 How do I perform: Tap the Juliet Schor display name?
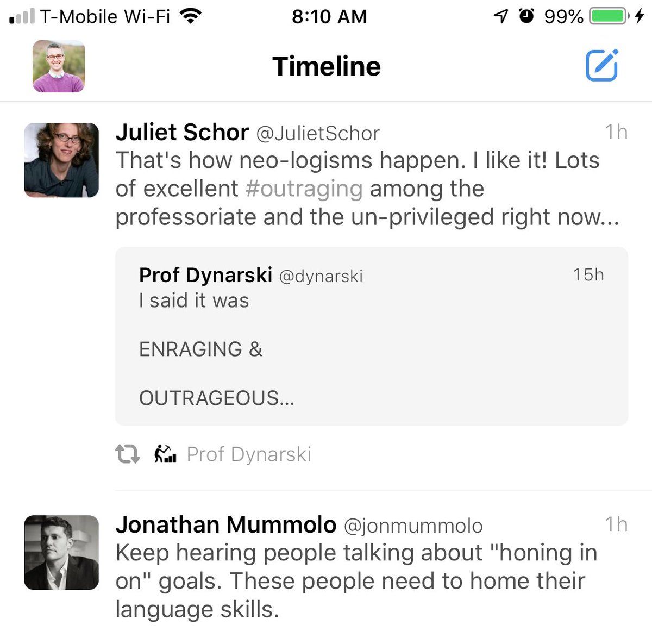click(182, 133)
